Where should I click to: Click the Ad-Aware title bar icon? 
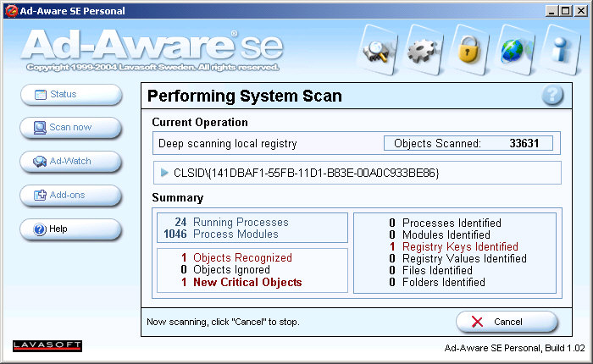coord(11,11)
